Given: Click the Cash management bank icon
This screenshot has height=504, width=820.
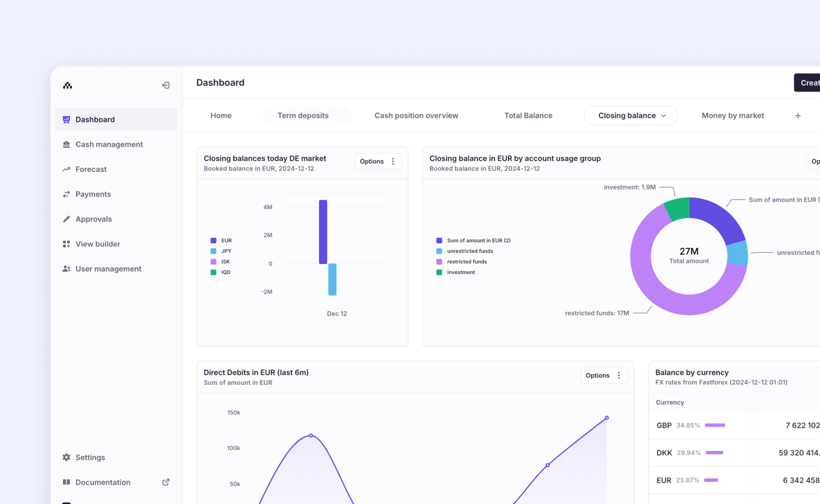Looking at the screenshot, I should coord(66,144).
